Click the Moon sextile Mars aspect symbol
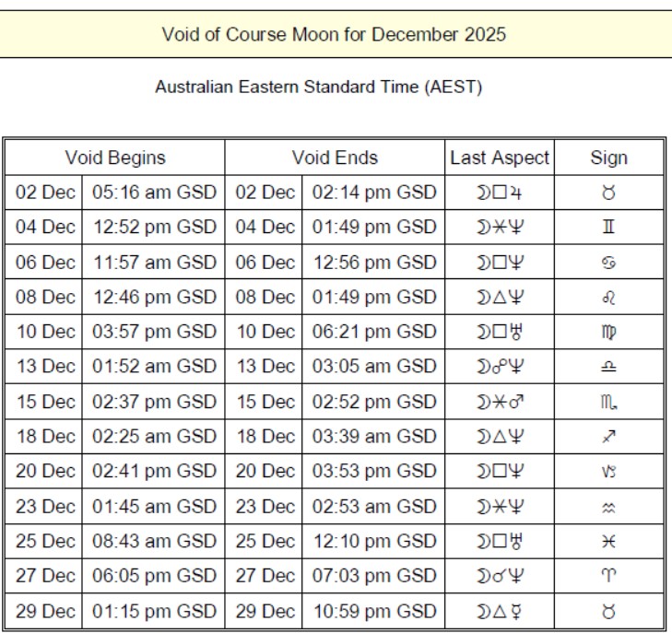 (x=500, y=402)
